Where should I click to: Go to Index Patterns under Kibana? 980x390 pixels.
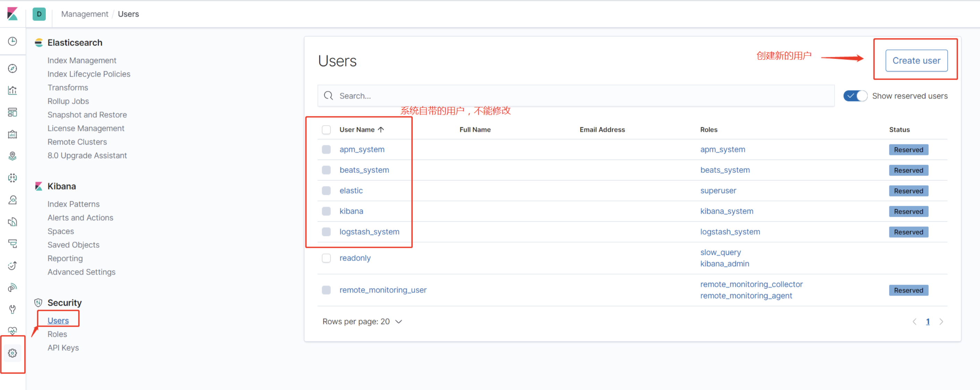[x=74, y=204]
